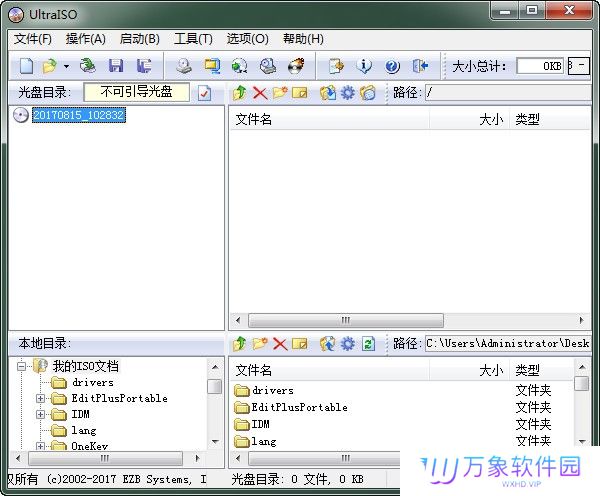Image resolution: width=600 pixels, height=496 pixels.
Task: Sort local files by 文件名 column header
Action: (x=329, y=370)
